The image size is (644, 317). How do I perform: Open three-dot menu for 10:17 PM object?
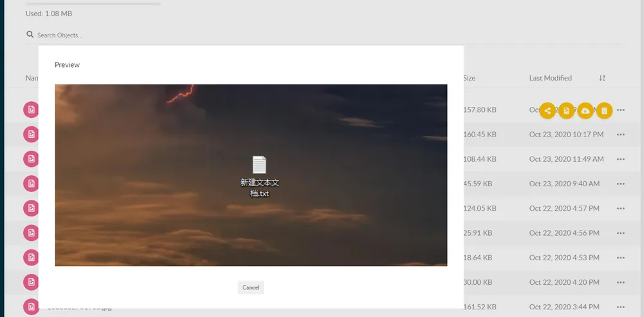[621, 135]
